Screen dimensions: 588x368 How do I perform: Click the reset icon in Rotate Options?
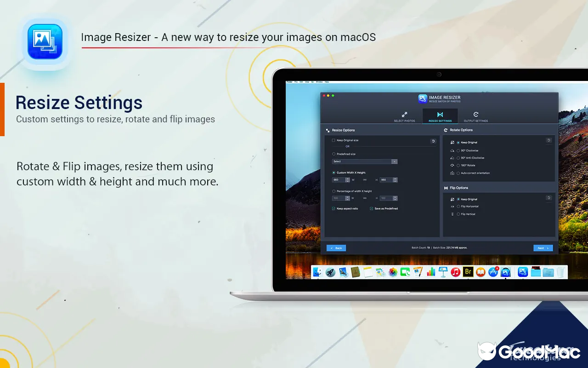pos(548,140)
